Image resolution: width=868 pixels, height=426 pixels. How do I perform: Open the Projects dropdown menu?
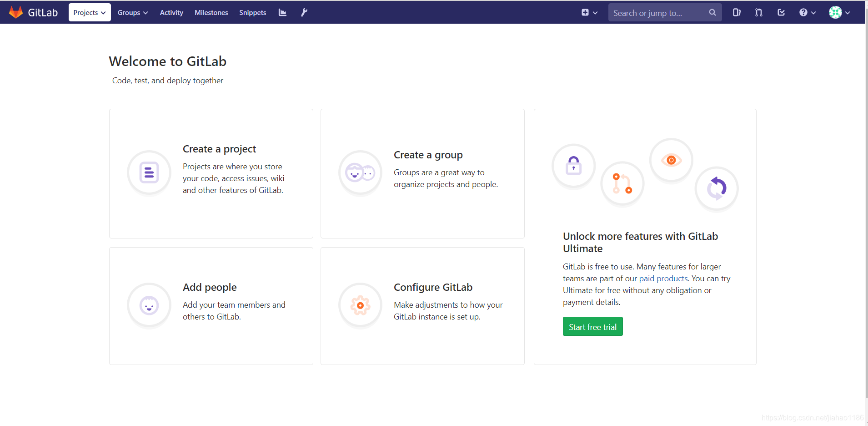click(90, 13)
